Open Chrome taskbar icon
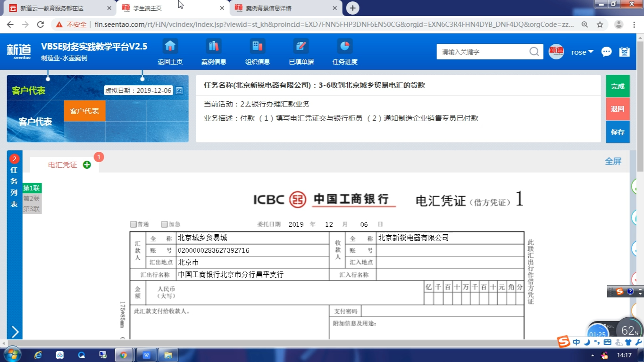The image size is (644, 362). (x=123, y=355)
